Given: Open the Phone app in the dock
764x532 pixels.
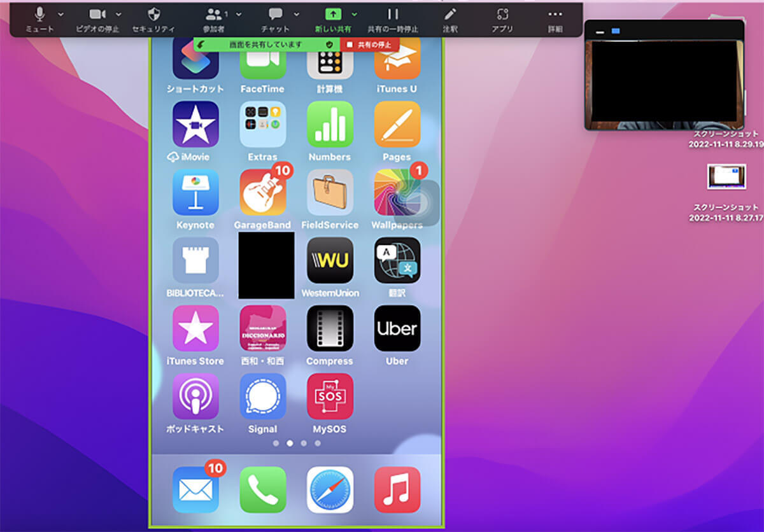Looking at the screenshot, I should (263, 490).
